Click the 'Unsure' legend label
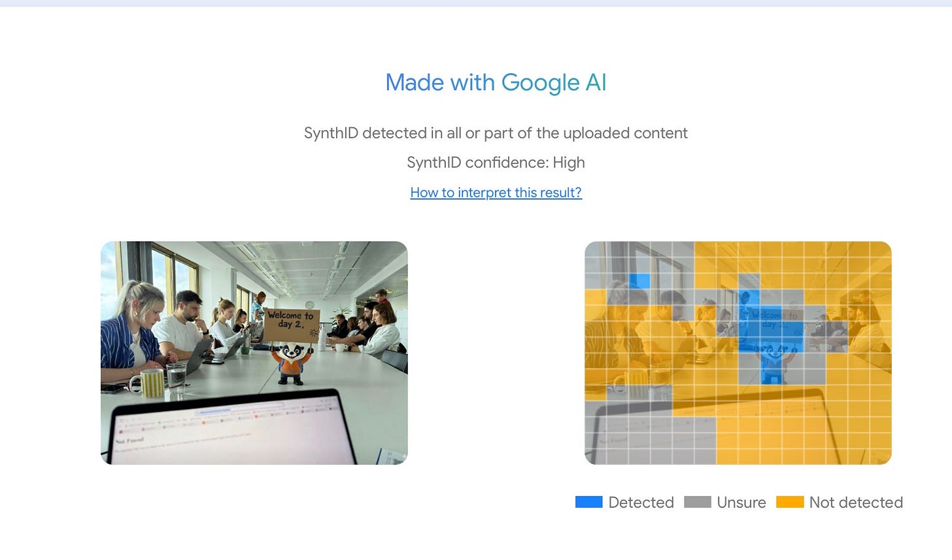The height and width of the screenshot is (560, 952). pos(741,502)
